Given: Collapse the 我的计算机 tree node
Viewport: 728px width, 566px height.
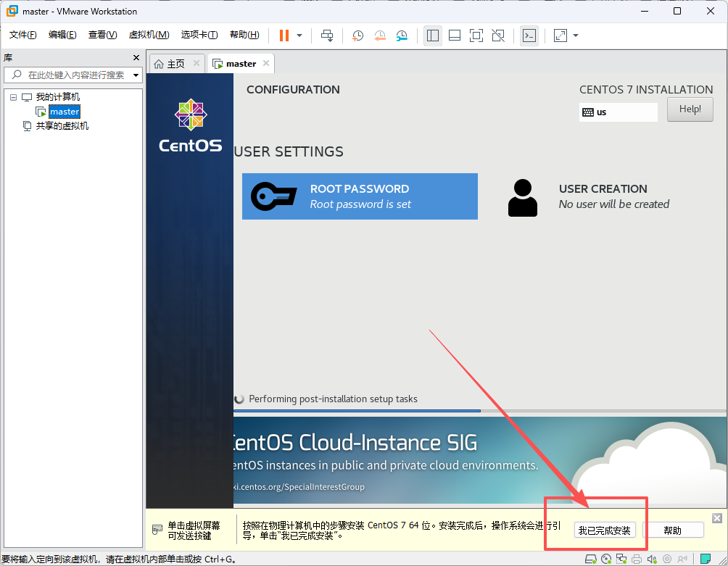Looking at the screenshot, I should [14, 97].
